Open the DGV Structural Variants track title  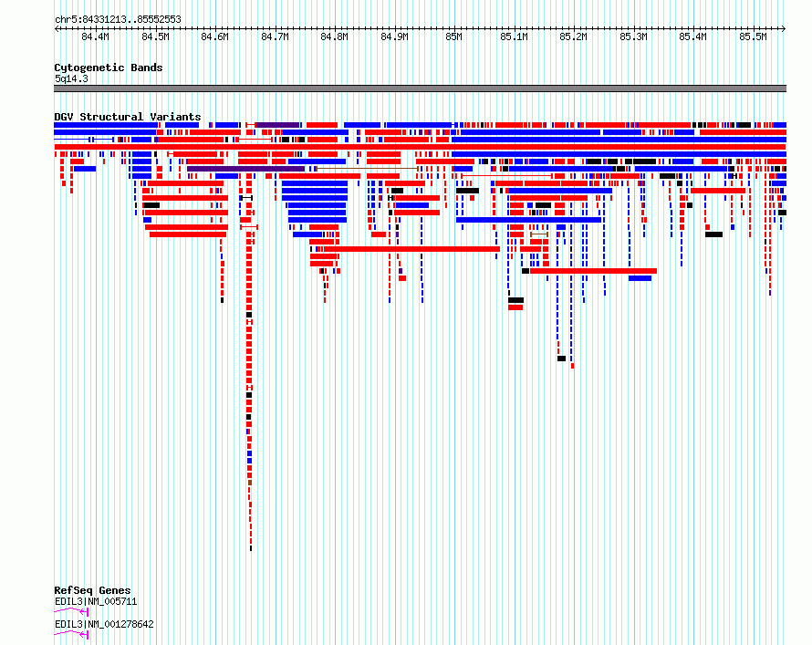pos(128,117)
